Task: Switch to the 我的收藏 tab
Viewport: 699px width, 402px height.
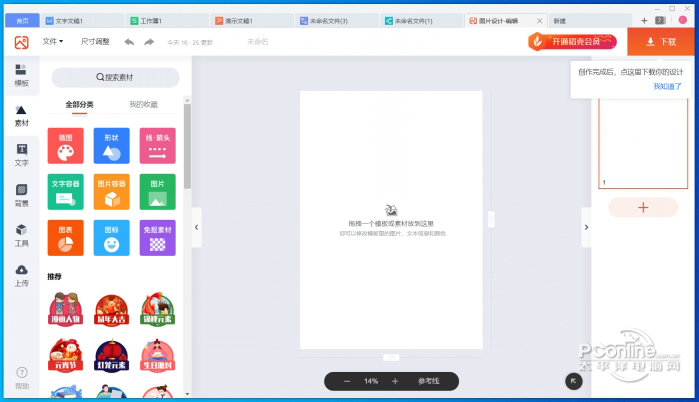Action: tap(144, 105)
